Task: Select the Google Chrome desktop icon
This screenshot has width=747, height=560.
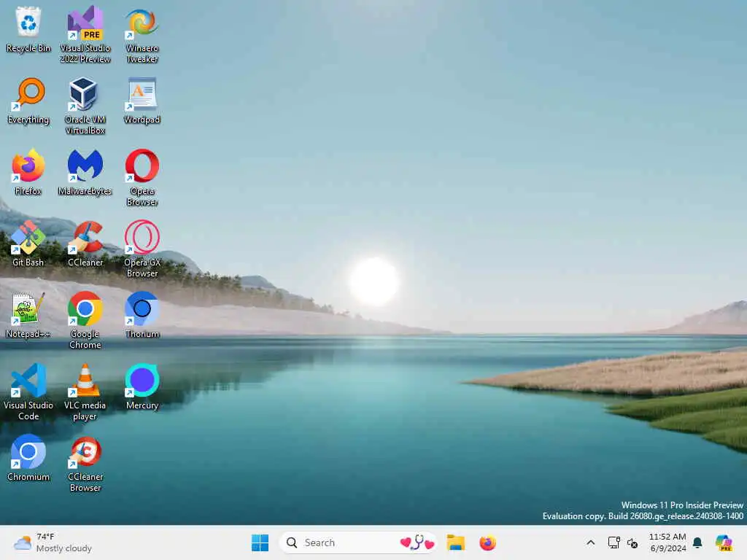Action: click(85, 319)
